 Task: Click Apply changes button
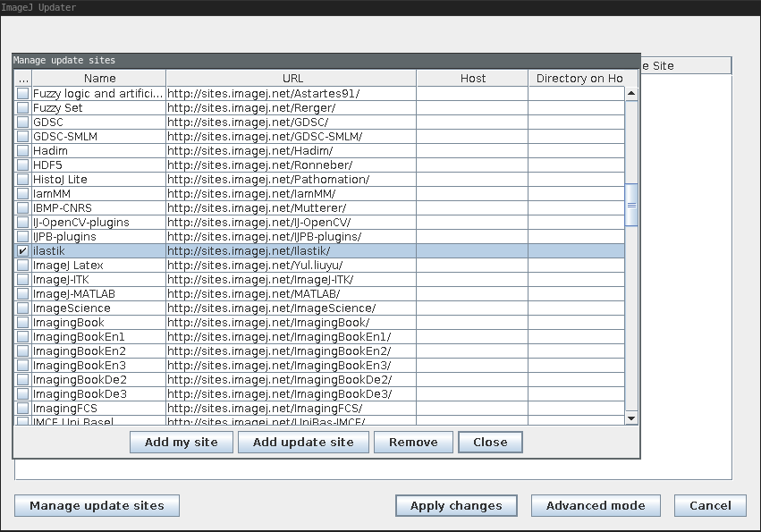pyautogui.click(x=455, y=506)
